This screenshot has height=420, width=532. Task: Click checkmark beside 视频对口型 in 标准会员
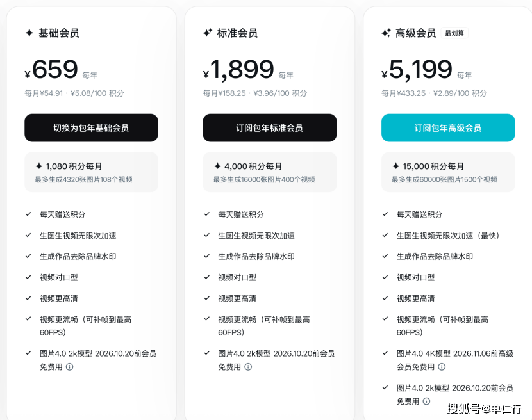[206, 277]
